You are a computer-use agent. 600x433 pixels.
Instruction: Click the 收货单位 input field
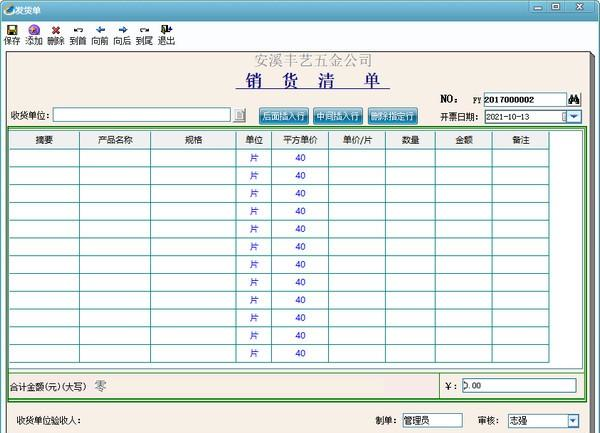(142, 115)
